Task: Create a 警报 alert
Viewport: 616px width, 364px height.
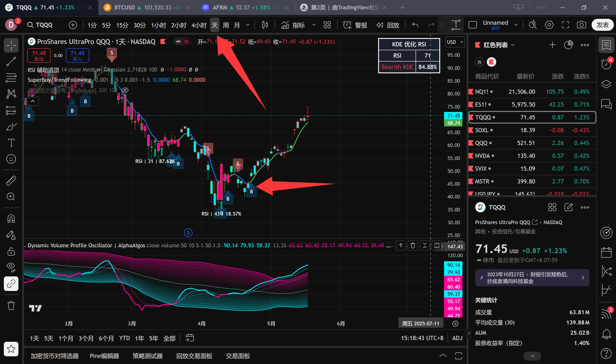Action: [x=355, y=25]
